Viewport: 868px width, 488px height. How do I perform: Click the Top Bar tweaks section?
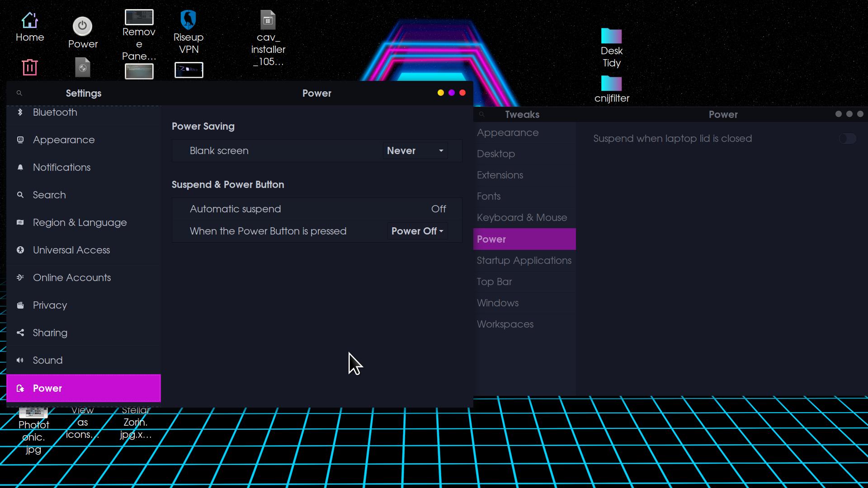pyautogui.click(x=494, y=281)
